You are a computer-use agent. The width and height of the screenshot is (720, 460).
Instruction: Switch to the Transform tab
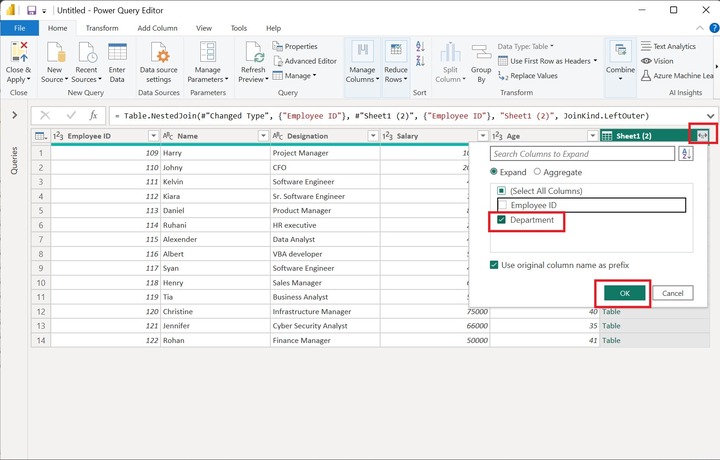coord(102,28)
